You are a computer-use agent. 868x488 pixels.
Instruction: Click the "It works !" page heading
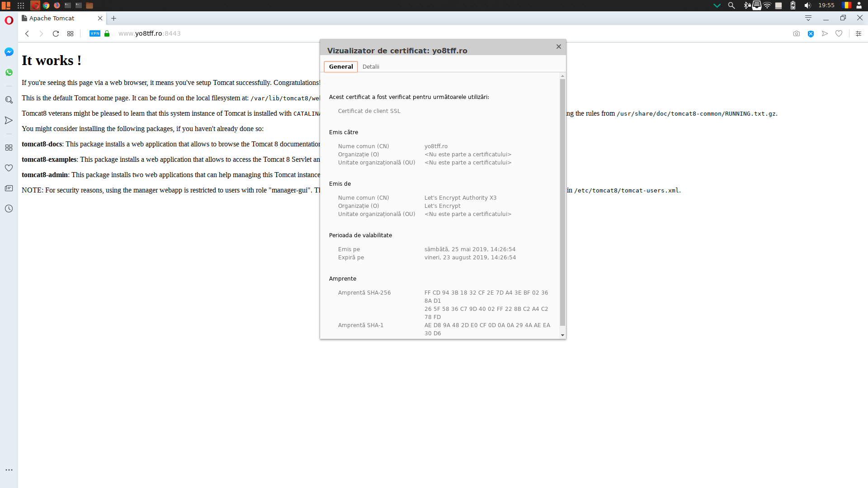[52, 61]
